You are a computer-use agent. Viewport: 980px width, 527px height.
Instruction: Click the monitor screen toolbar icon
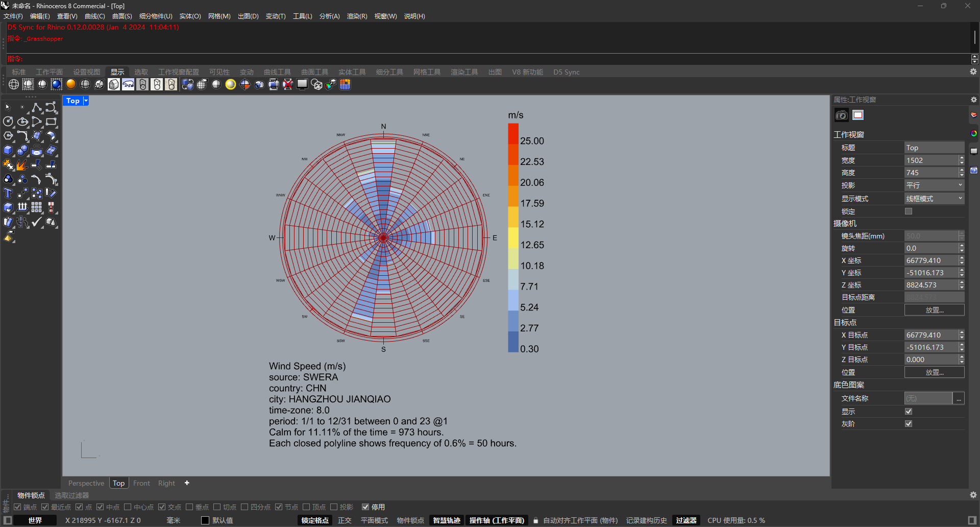(302, 84)
